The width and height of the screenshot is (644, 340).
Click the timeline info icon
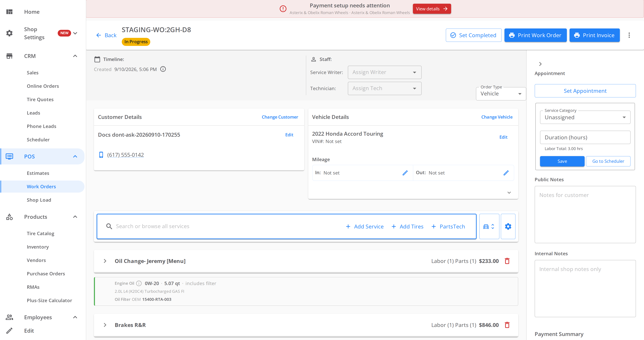[163, 69]
